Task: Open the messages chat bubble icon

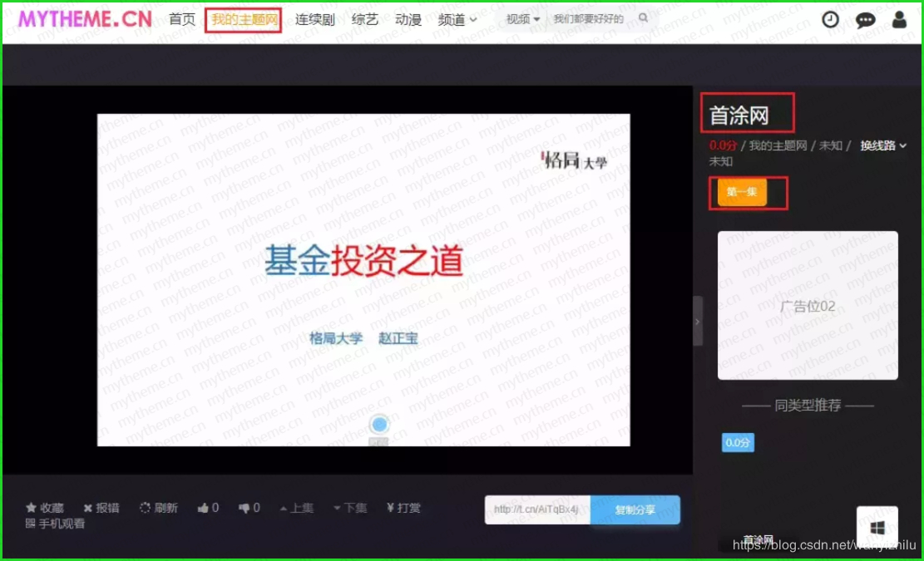Action: [x=865, y=20]
